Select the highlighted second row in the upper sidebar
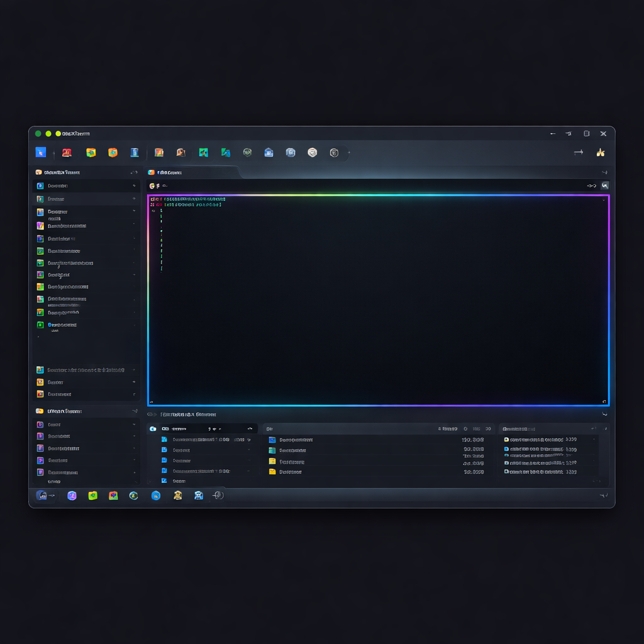The width and height of the screenshot is (644, 644). [85, 199]
